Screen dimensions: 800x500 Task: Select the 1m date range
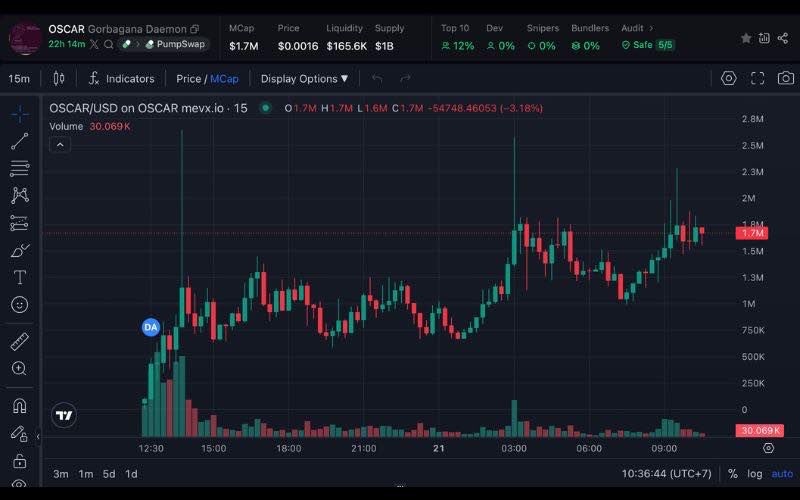[x=86, y=474]
